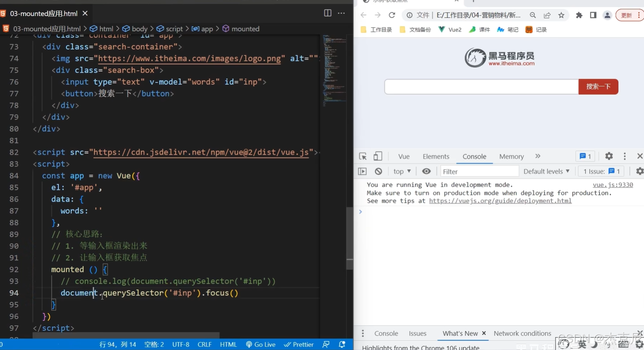The width and height of the screenshot is (644, 350).
Task: Click the search text input on the page
Action: (481, 86)
